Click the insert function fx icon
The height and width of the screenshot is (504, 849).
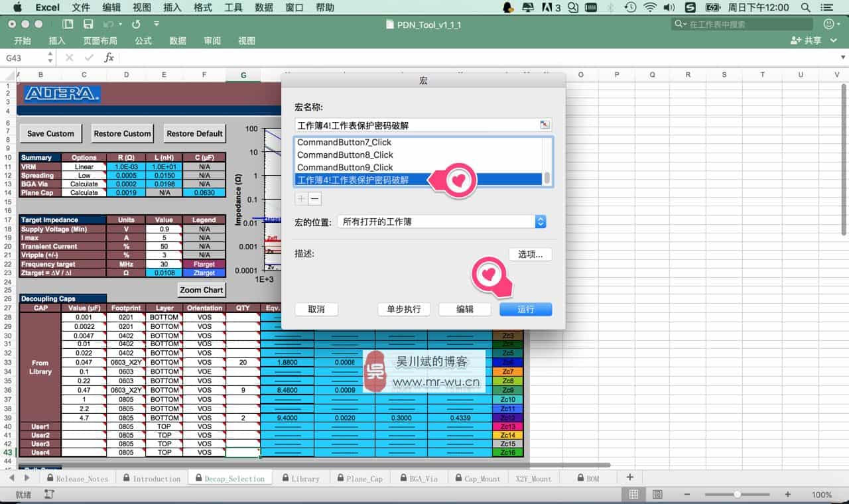109,58
